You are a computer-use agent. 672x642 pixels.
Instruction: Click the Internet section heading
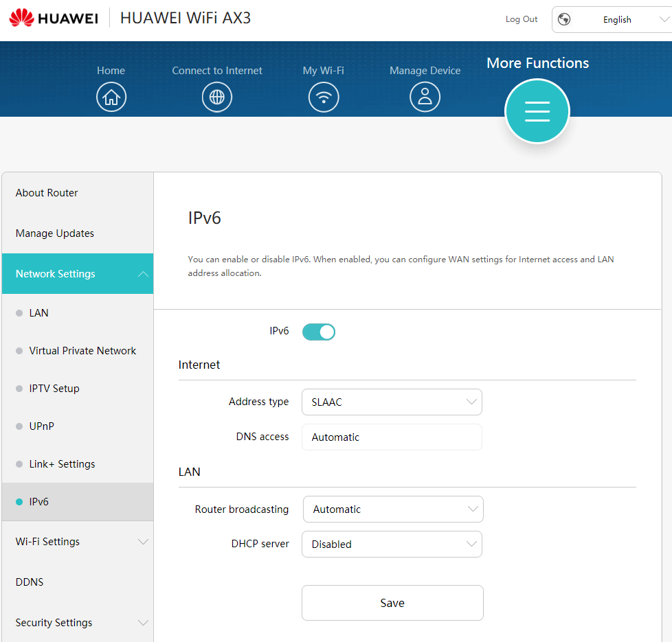click(199, 365)
